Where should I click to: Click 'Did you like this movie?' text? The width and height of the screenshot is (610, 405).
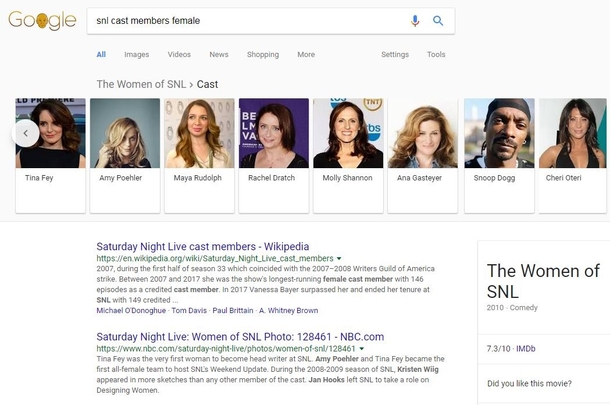tap(529, 384)
